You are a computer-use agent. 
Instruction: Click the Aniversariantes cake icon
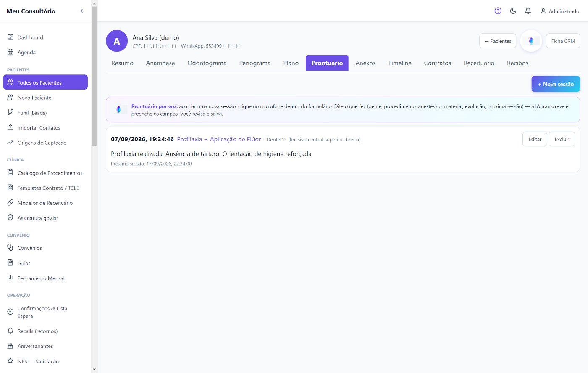coord(10,346)
